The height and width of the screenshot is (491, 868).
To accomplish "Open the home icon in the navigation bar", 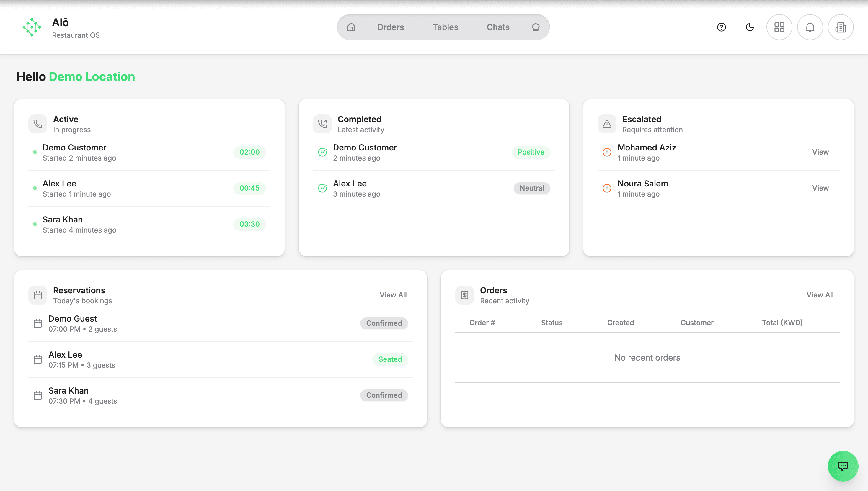I will 351,27.
